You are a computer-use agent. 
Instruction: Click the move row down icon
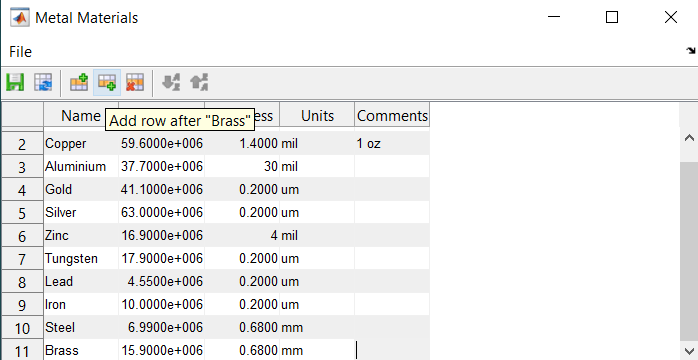171,83
